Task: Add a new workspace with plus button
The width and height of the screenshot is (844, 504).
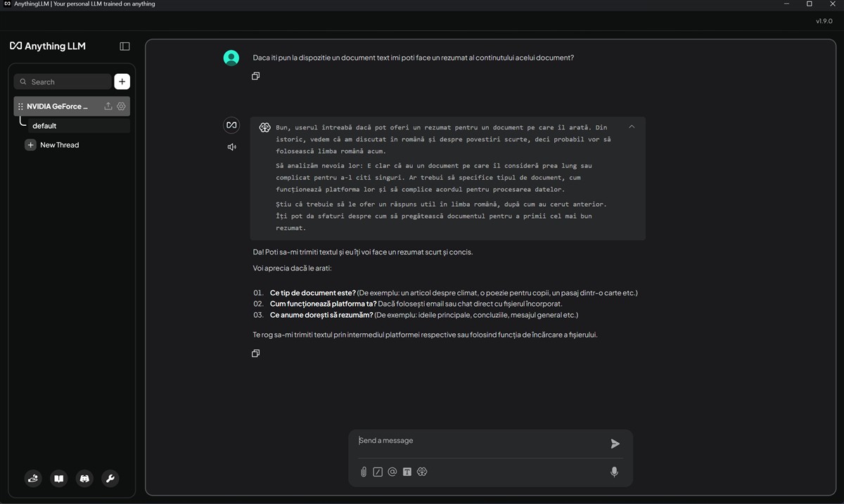Action: 122,82
